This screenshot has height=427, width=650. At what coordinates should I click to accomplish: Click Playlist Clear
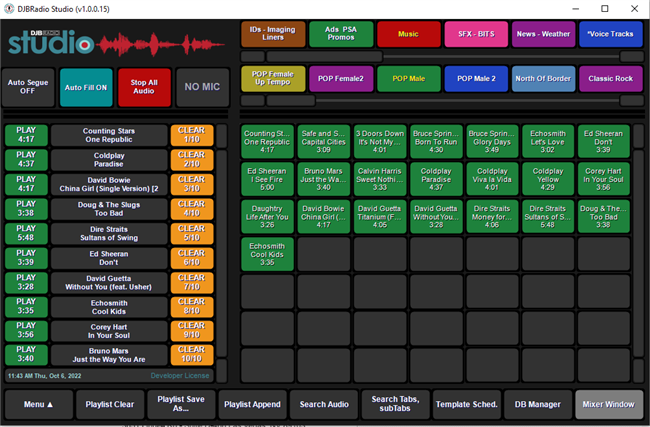110,404
